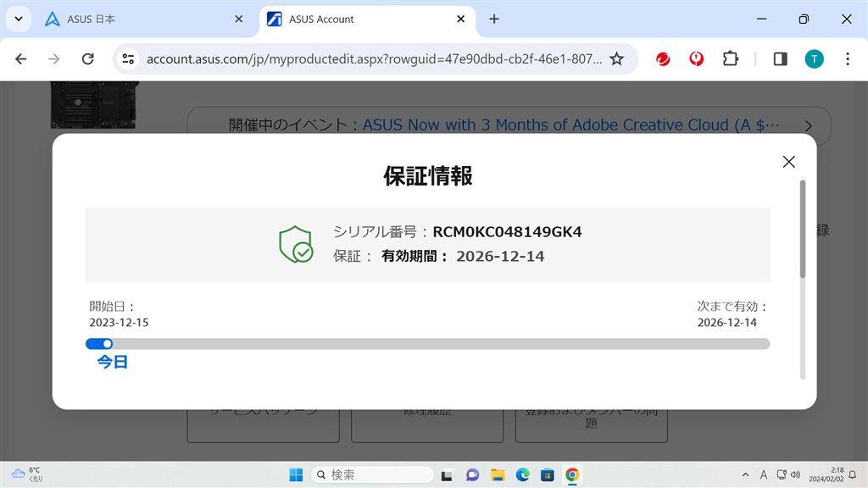Open a new browser tab

click(494, 19)
